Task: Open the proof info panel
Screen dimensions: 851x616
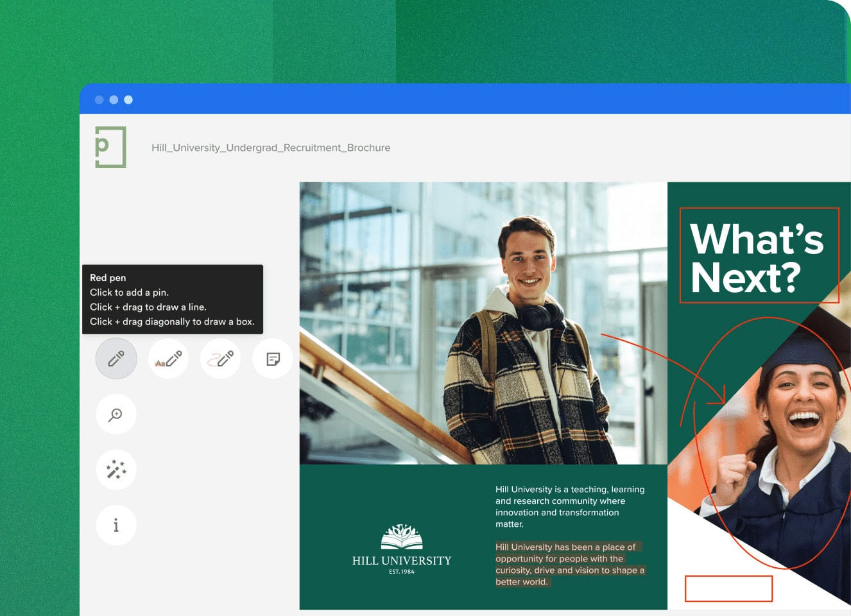Action: [116, 525]
